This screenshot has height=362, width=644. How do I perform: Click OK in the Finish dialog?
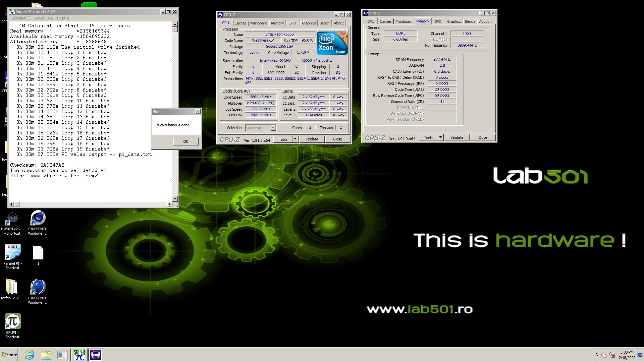185,141
